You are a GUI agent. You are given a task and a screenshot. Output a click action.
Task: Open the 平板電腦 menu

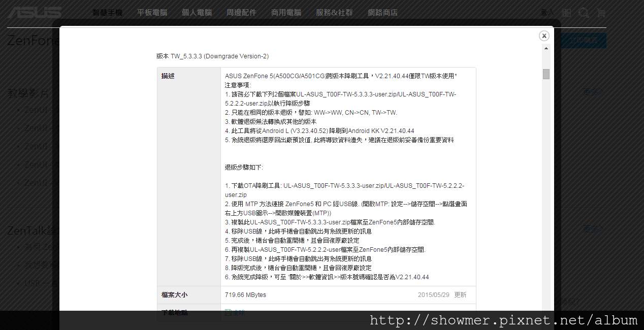pos(152,13)
